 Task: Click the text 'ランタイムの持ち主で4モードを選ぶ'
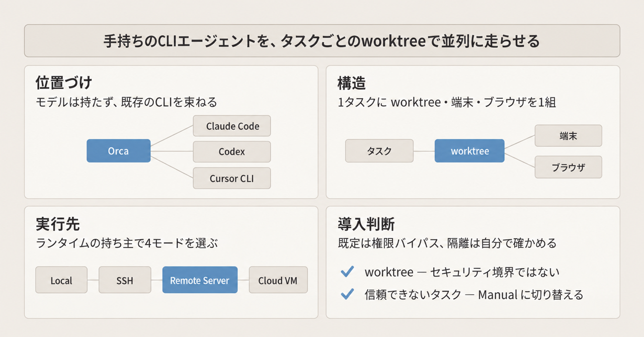[127, 243]
